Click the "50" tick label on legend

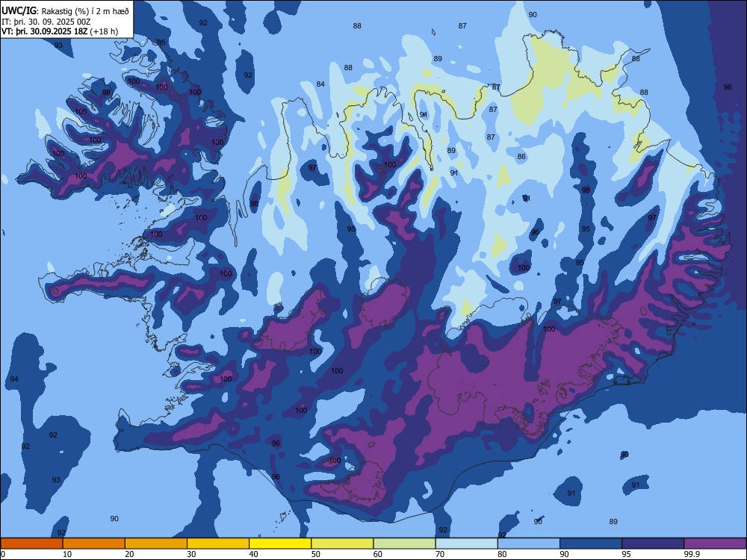315,554
